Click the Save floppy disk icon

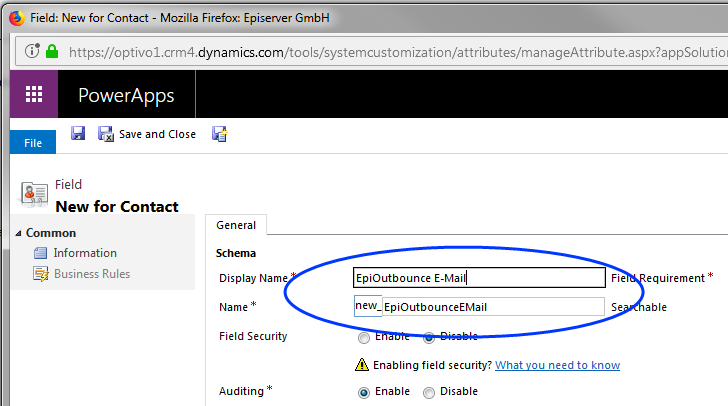[x=78, y=133]
